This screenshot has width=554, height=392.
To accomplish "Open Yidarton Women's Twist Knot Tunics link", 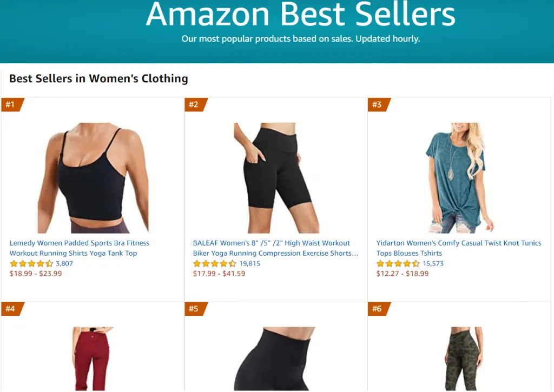I will (459, 248).
